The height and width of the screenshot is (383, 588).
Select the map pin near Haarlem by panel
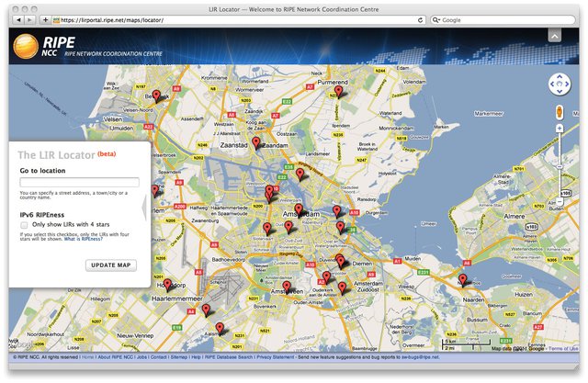155,191
